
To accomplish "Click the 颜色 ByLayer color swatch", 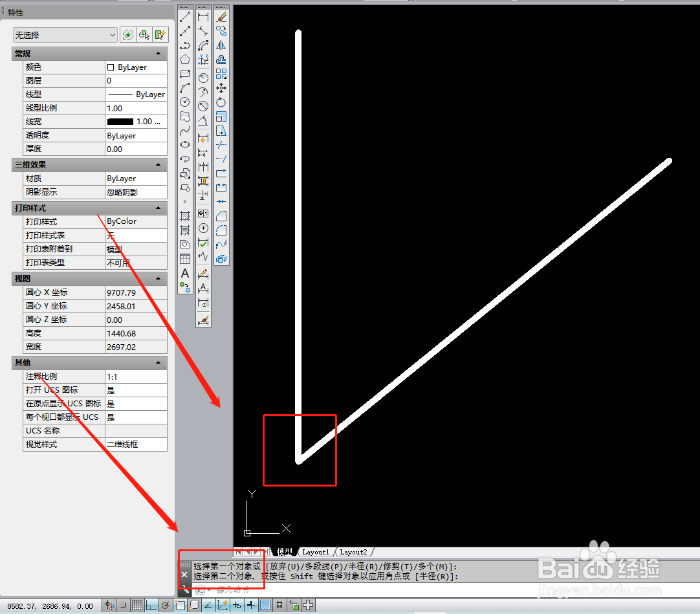I will [111, 67].
